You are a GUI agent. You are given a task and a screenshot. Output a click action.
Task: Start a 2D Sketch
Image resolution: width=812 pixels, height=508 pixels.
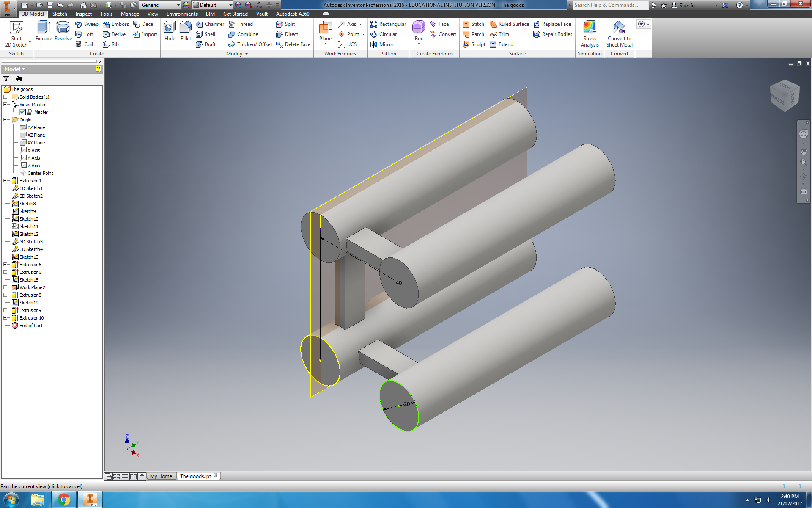16,34
